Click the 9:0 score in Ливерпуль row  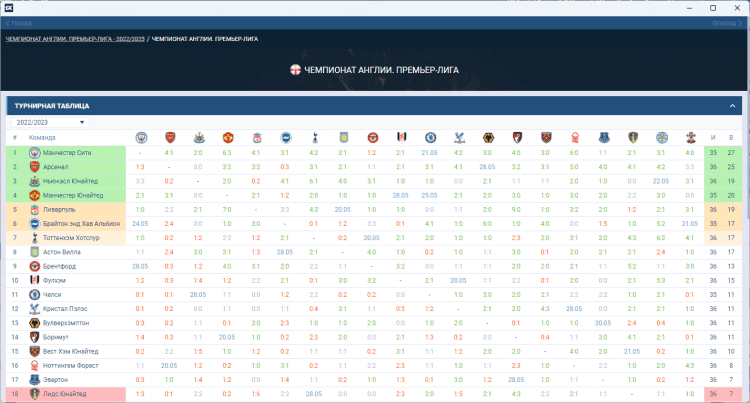coord(516,209)
